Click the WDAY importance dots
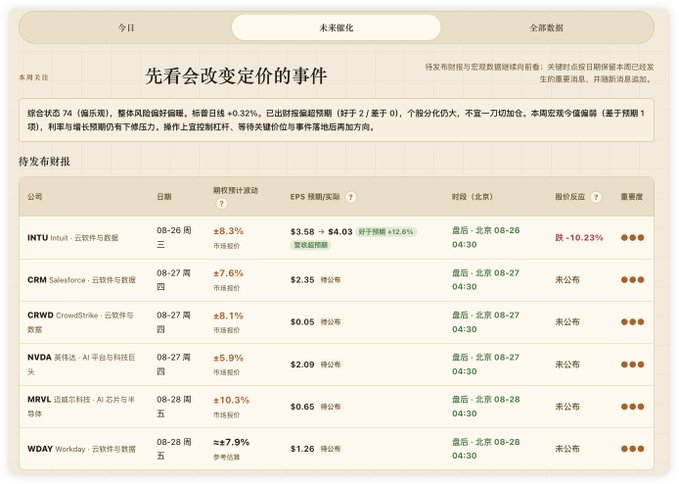 [x=632, y=449]
